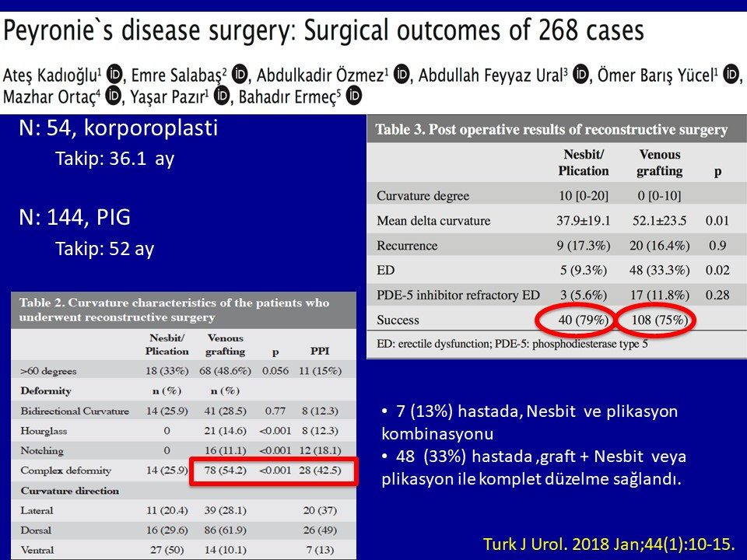Select the Lateral value '39 (28.1)'
The width and height of the screenshot is (747, 560).
tap(226, 510)
